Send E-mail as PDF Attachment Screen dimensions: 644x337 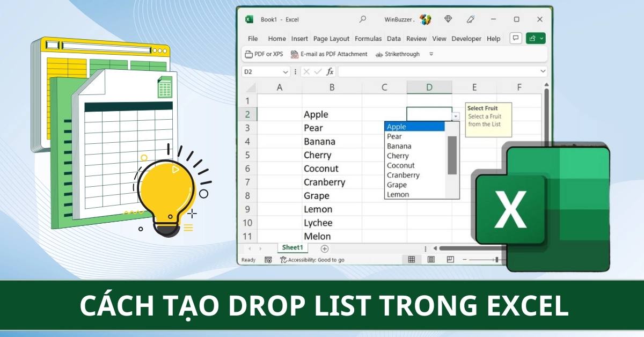click(x=329, y=54)
